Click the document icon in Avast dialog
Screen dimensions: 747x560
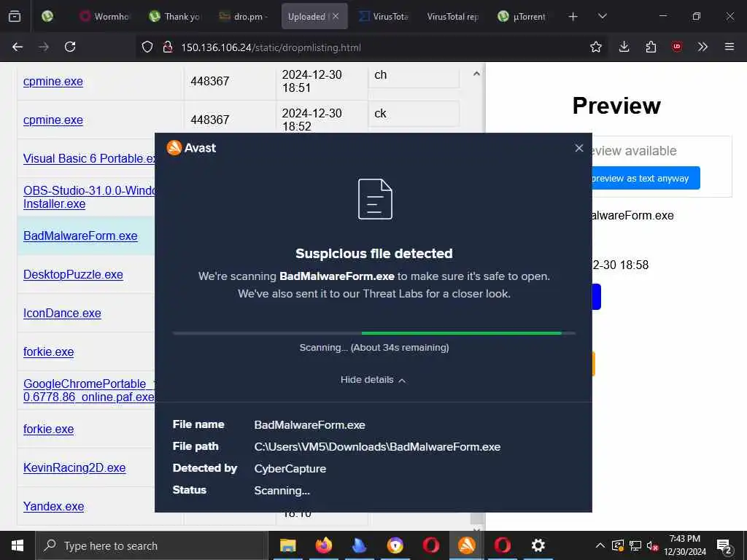pos(375,199)
